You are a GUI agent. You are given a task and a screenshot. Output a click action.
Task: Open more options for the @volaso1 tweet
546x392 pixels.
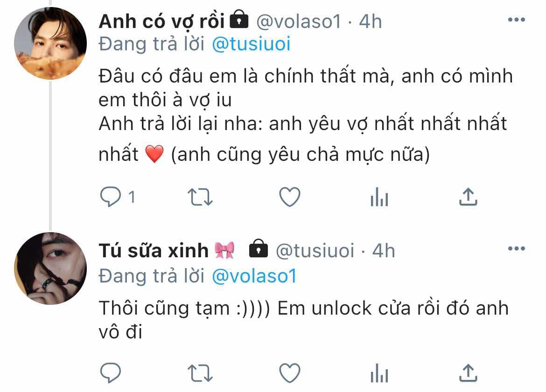[x=517, y=20]
